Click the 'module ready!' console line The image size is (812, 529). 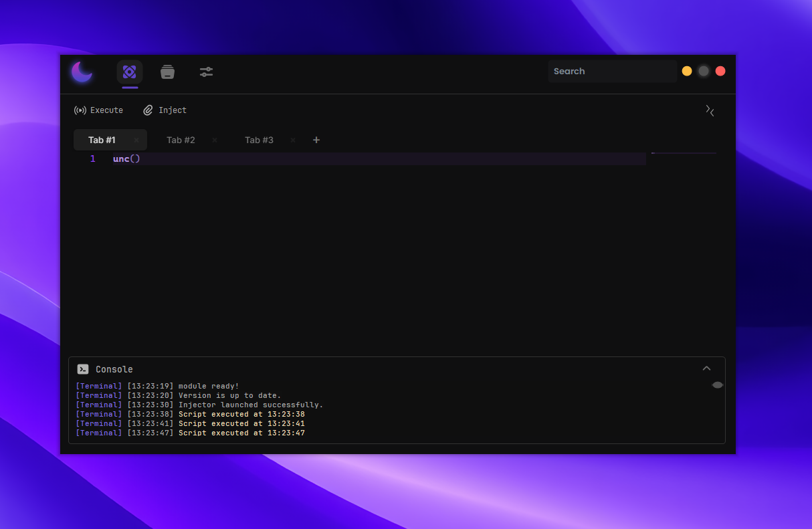209,386
